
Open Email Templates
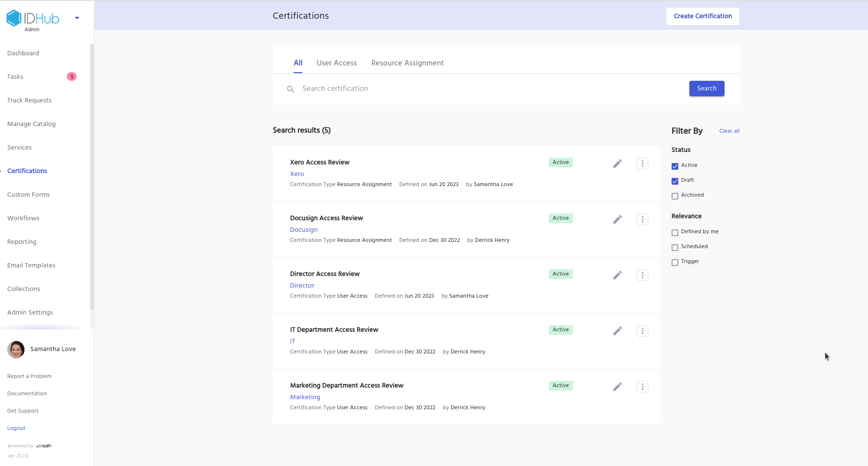[31, 265]
